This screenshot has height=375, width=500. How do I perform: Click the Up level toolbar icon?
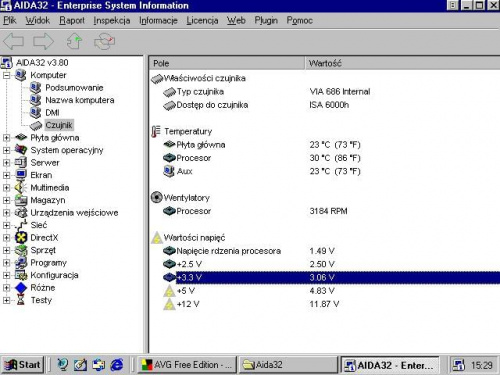pyautogui.click(x=74, y=41)
